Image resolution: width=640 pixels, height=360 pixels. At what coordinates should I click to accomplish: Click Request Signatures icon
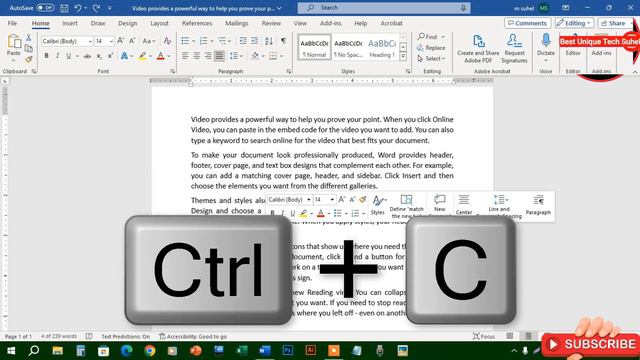pyautogui.click(x=514, y=49)
